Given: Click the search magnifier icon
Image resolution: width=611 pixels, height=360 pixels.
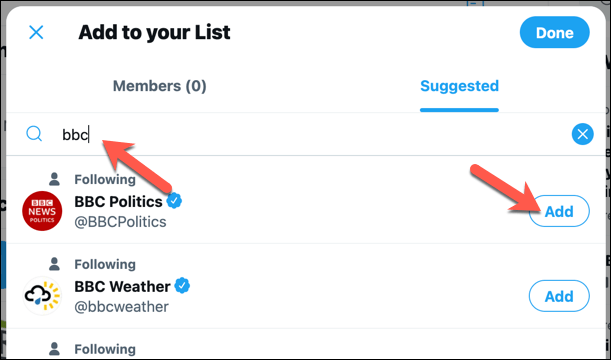Looking at the screenshot, I should [x=34, y=134].
